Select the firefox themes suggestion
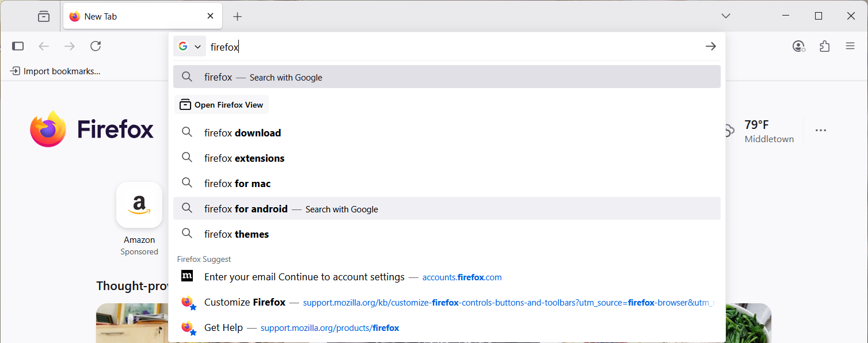The image size is (868, 343). tap(236, 234)
